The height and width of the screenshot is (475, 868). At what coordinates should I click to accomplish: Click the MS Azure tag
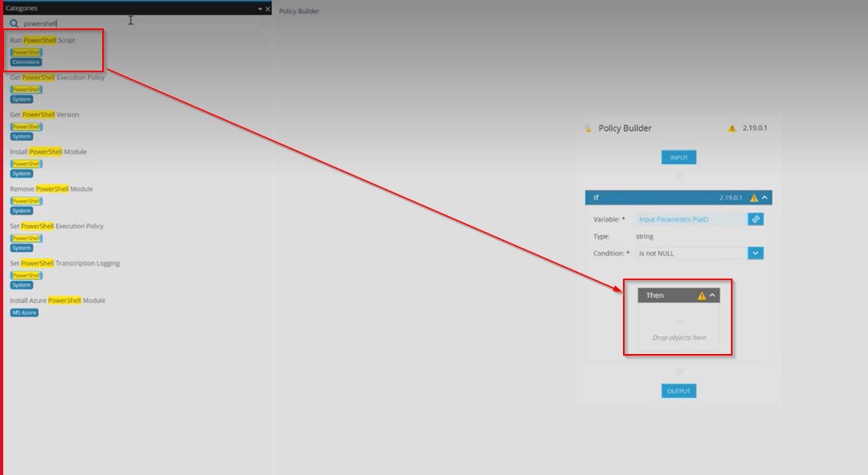[x=24, y=313]
